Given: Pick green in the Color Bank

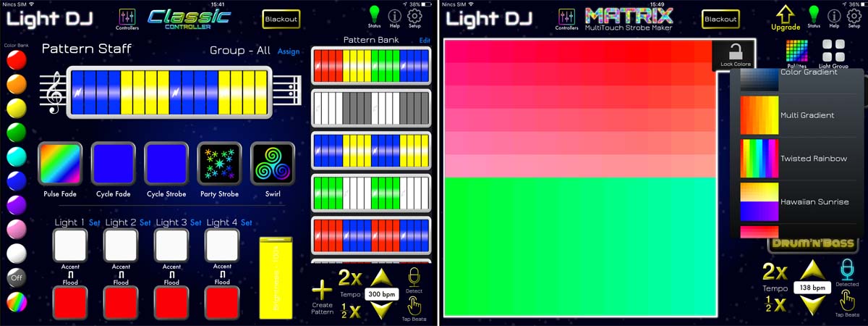Looking at the screenshot, I should (x=15, y=133).
